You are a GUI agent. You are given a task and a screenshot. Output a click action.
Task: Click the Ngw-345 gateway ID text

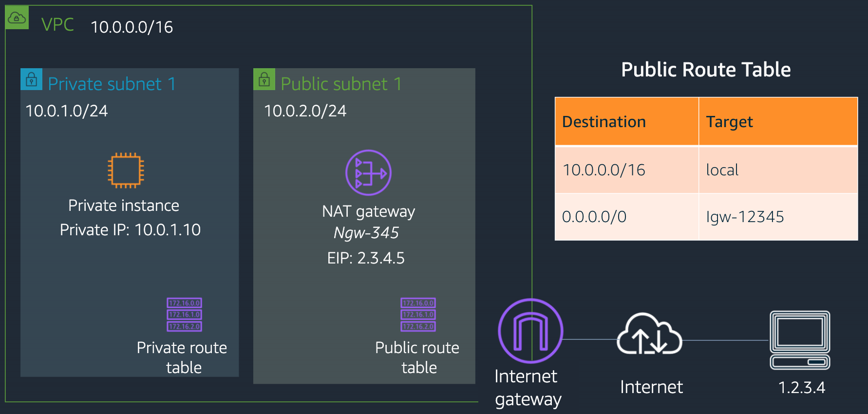[366, 233]
